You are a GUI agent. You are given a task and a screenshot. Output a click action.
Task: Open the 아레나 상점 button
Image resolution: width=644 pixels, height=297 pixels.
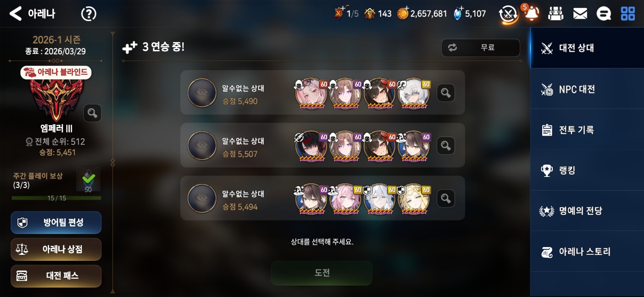tap(56, 249)
